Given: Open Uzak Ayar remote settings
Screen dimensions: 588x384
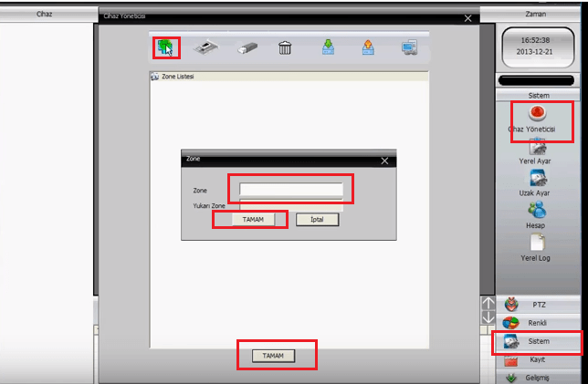Looking at the screenshot, I should (x=538, y=181).
